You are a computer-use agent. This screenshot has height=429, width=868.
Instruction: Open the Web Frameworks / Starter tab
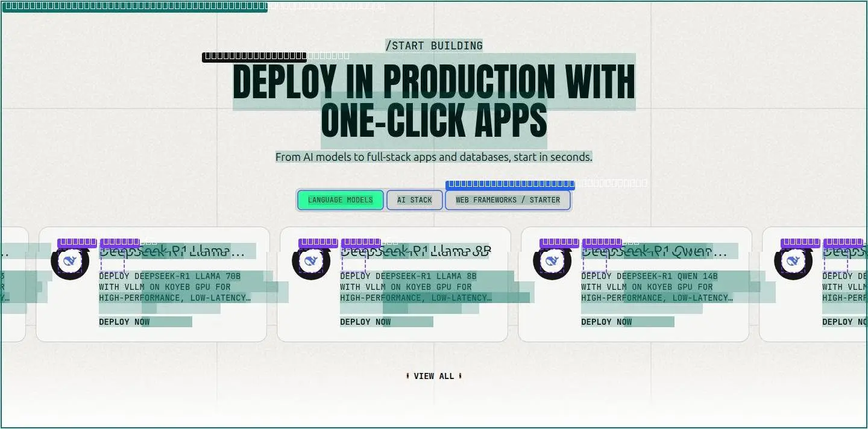(x=508, y=200)
